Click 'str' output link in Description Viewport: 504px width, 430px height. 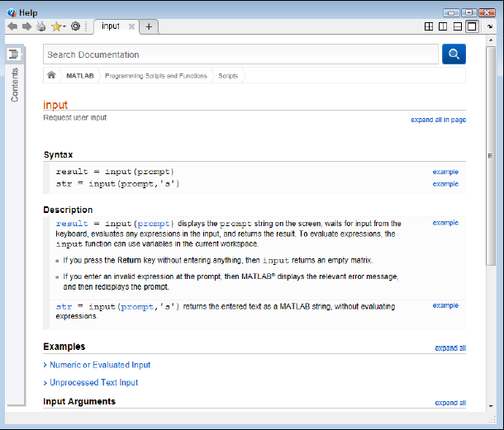pyautogui.click(x=64, y=307)
